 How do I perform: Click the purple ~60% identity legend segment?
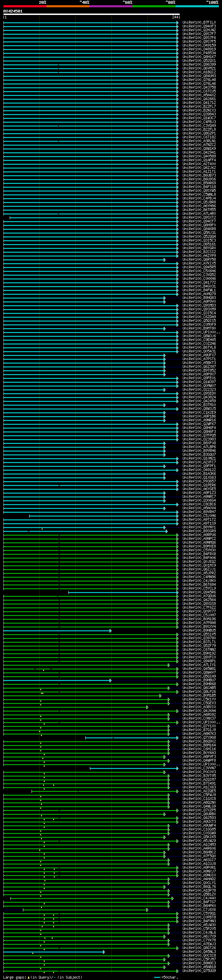coord(111,6)
